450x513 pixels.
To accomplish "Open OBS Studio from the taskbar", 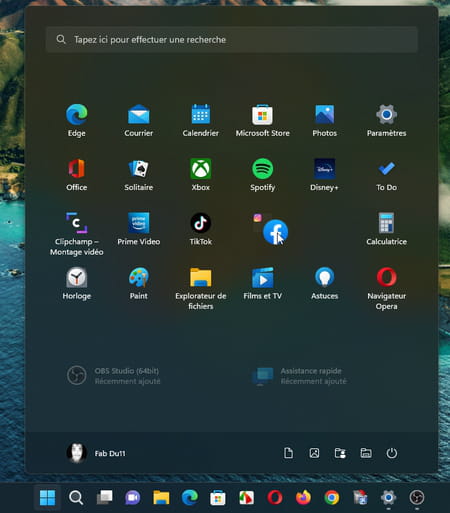I will pos(417,498).
